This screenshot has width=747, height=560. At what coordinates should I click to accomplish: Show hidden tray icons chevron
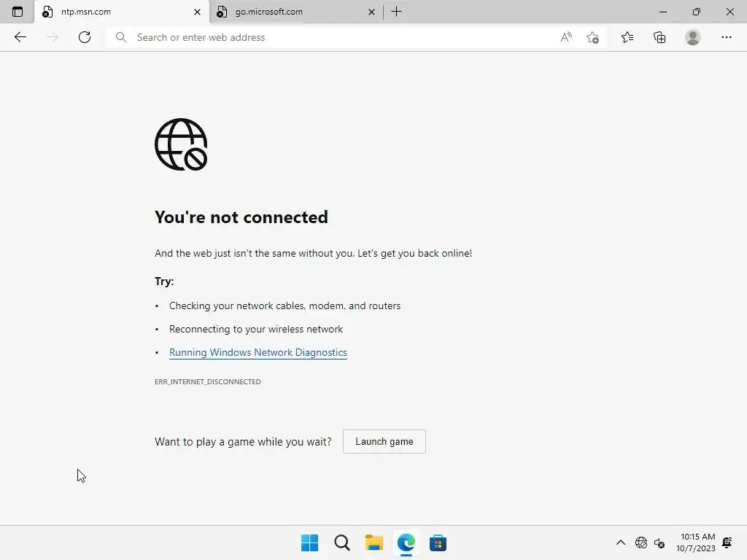(x=620, y=542)
